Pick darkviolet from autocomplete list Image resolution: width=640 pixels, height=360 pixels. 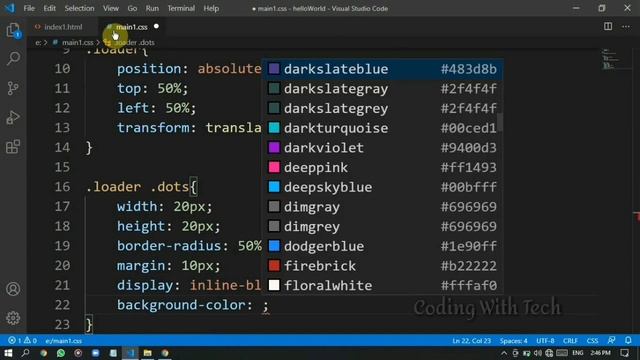pyautogui.click(x=382, y=148)
